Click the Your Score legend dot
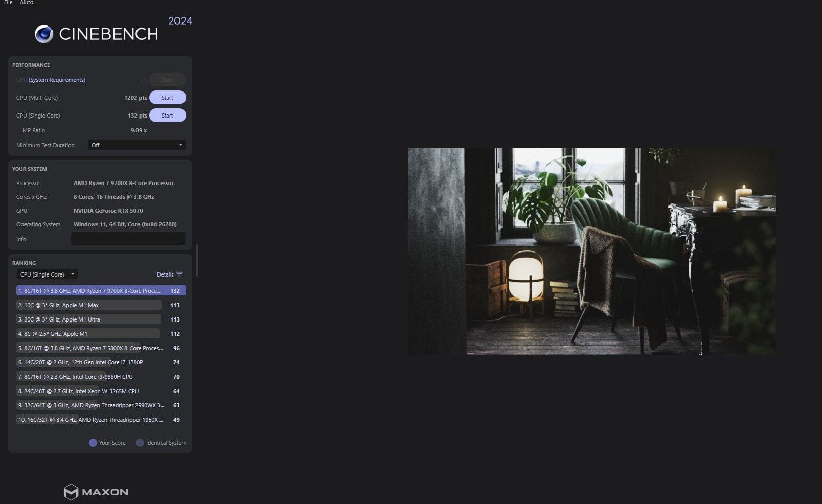822x504 pixels. click(93, 443)
